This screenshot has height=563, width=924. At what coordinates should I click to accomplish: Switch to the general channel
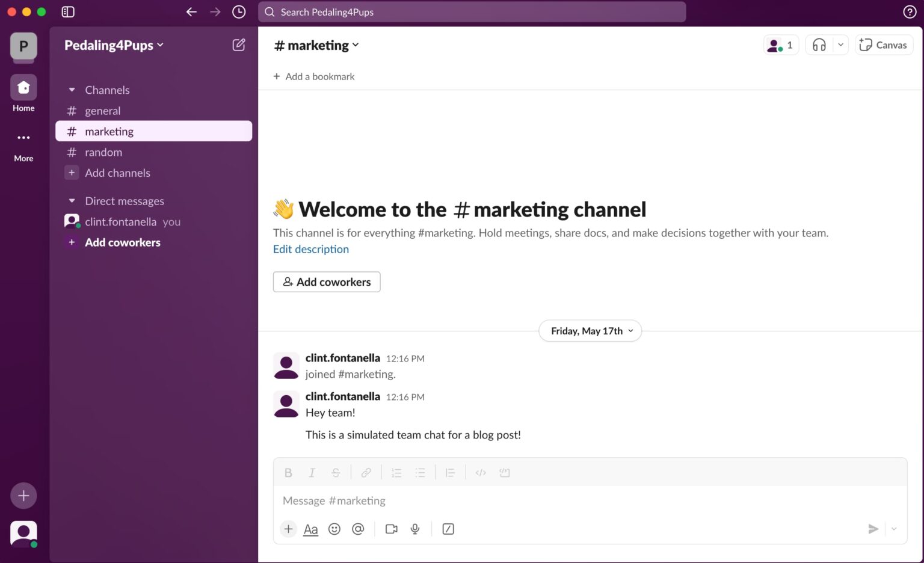click(153, 111)
